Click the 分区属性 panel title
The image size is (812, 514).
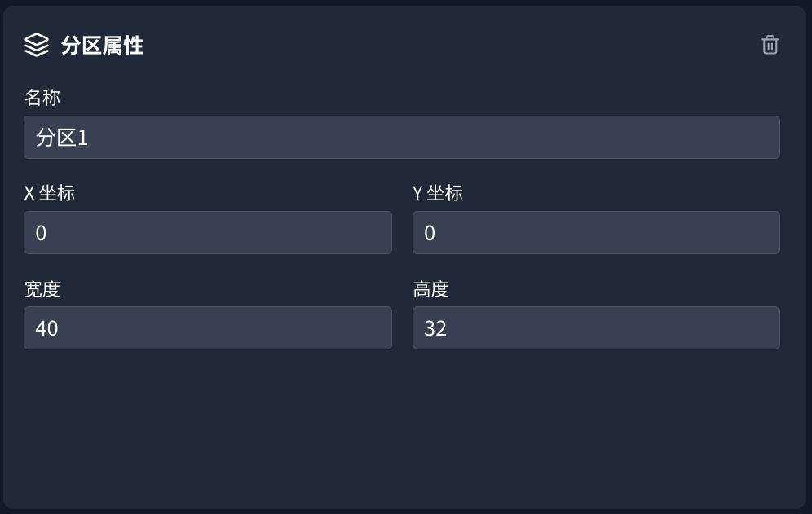tap(102, 46)
